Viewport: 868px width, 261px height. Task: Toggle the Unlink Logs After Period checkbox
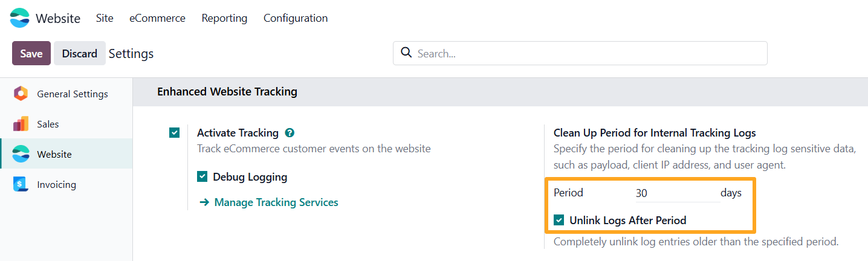[559, 221]
